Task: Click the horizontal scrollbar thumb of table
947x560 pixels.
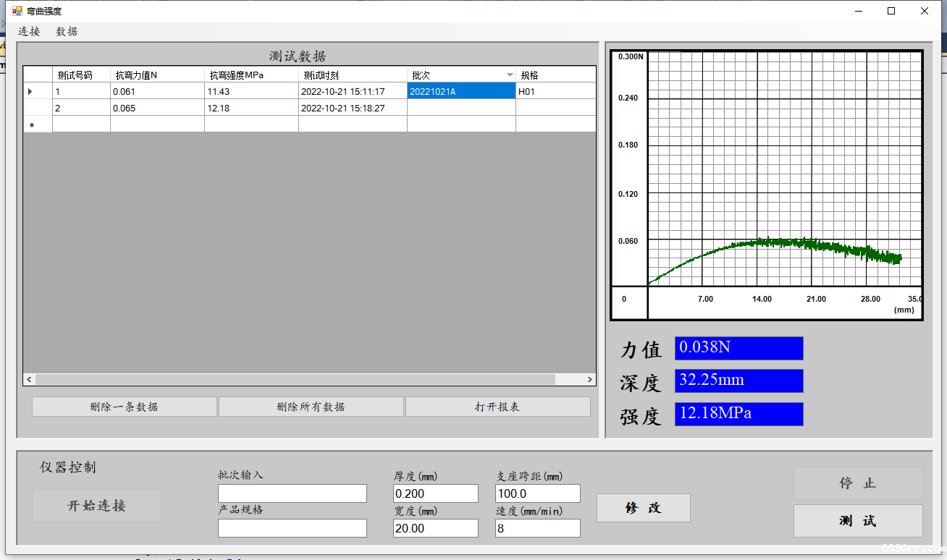Action: [x=295, y=379]
